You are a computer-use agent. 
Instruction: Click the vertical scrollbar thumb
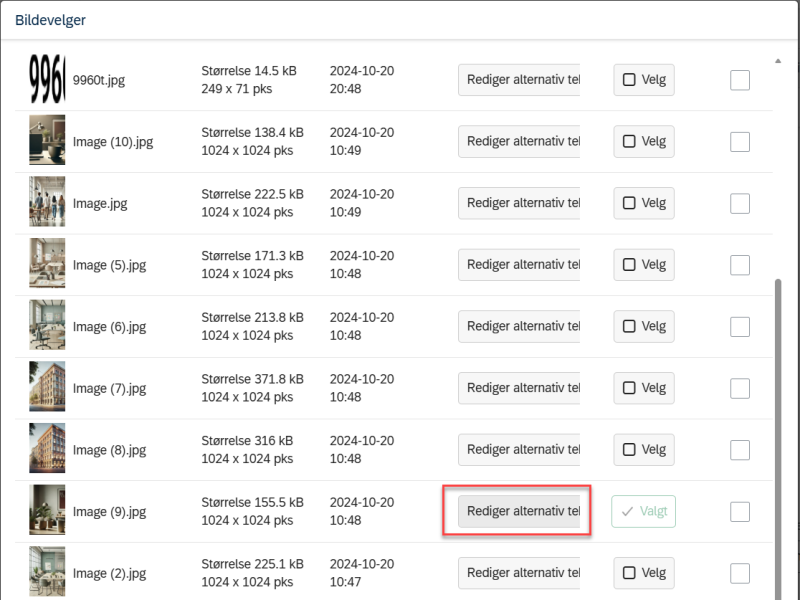coord(778,439)
